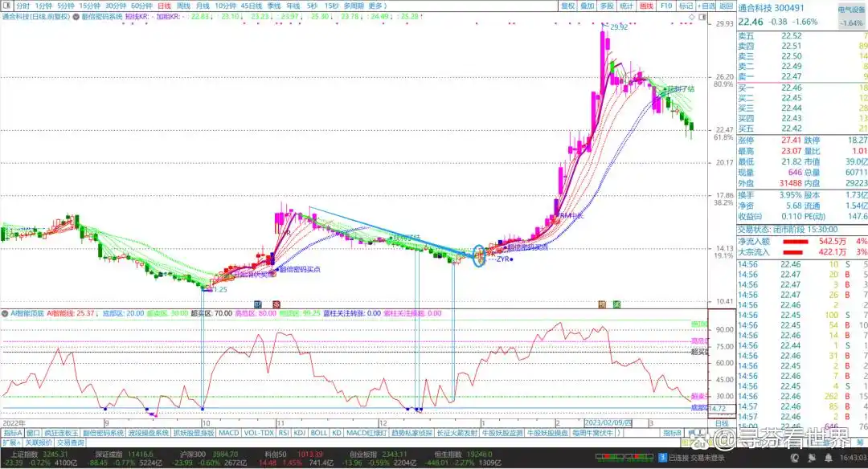Click the blue circle marker near ZYR

pos(480,255)
